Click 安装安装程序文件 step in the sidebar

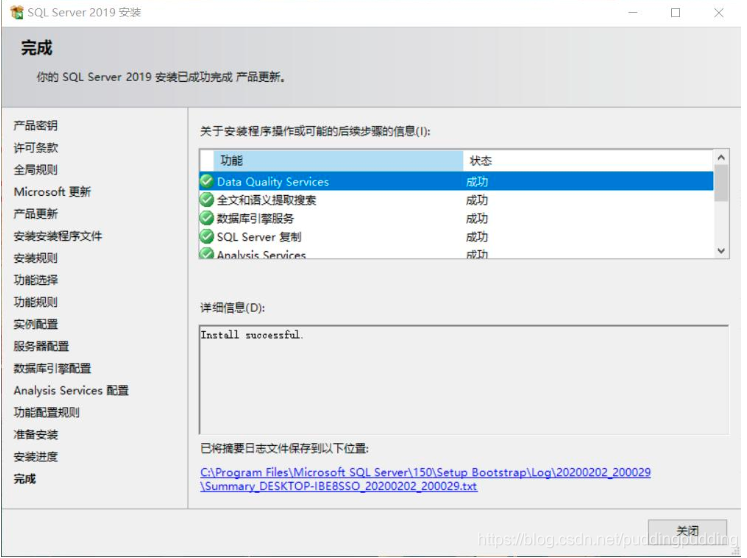pos(58,236)
